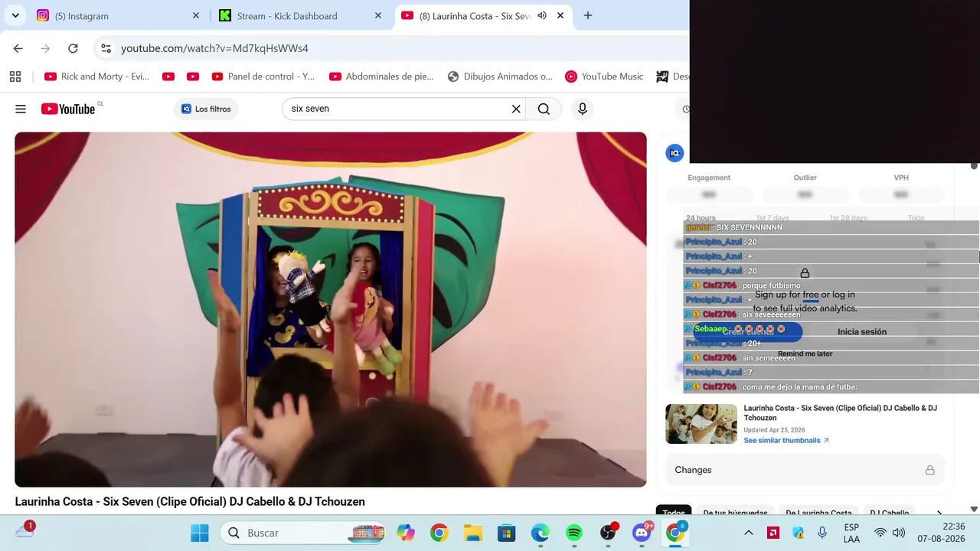Close the Instagram tab

point(196,15)
